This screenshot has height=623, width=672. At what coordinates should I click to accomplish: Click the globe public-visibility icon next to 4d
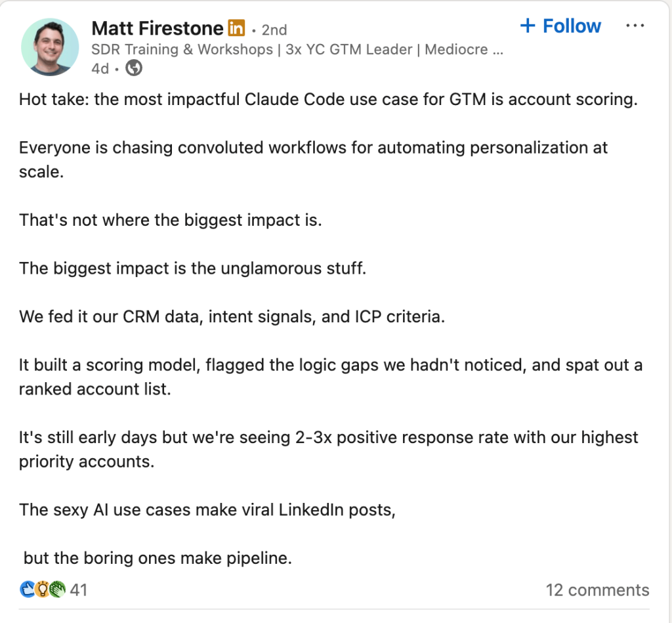[133, 68]
